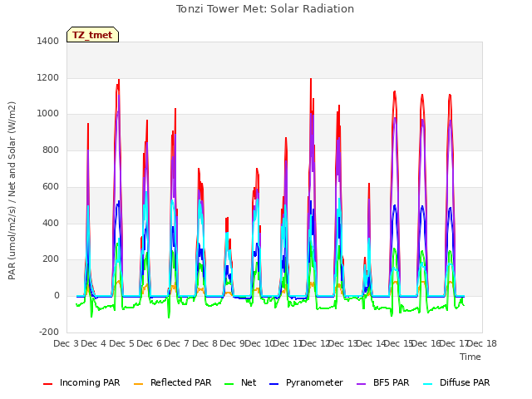The height and width of the screenshot is (399, 532).
Task: Click the Incoming PAR legend label
Action: click(90, 382)
